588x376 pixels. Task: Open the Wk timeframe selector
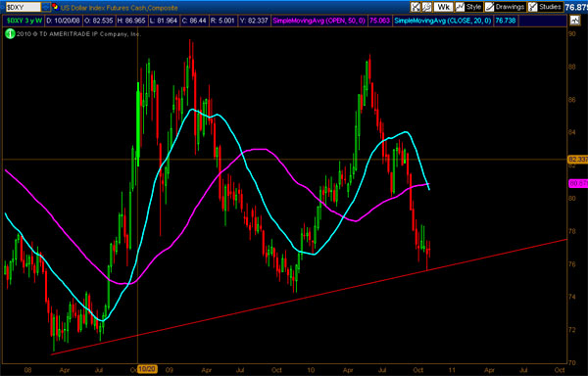tap(444, 7)
